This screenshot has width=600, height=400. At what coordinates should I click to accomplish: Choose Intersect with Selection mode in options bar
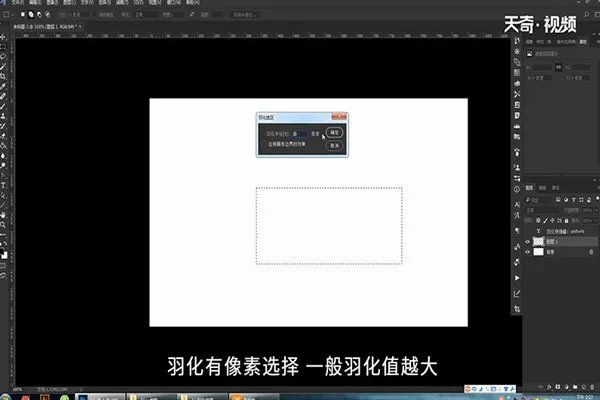pyautogui.click(x=48, y=15)
